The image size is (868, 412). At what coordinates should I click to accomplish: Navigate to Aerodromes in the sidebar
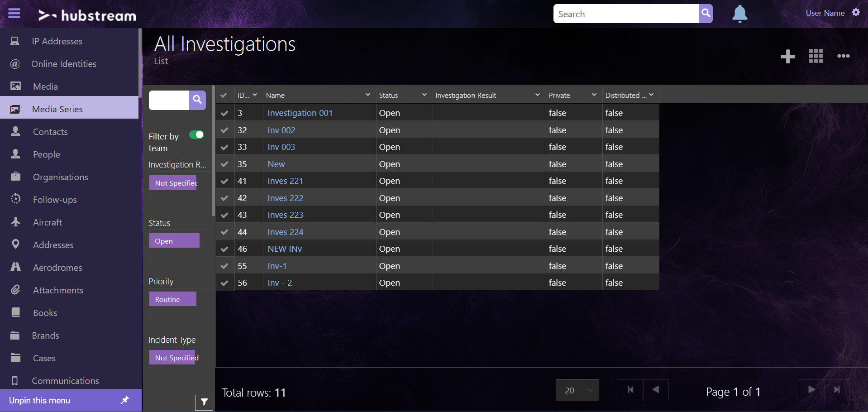tap(57, 268)
